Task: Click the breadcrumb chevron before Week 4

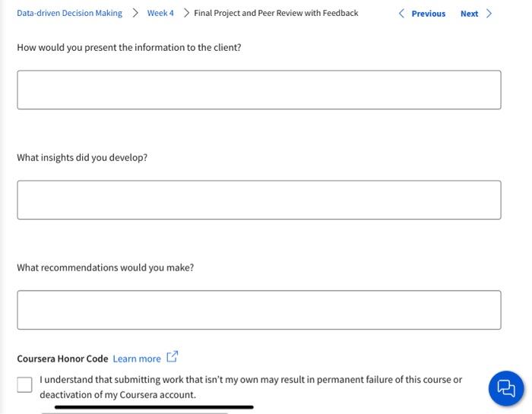Action: point(135,13)
